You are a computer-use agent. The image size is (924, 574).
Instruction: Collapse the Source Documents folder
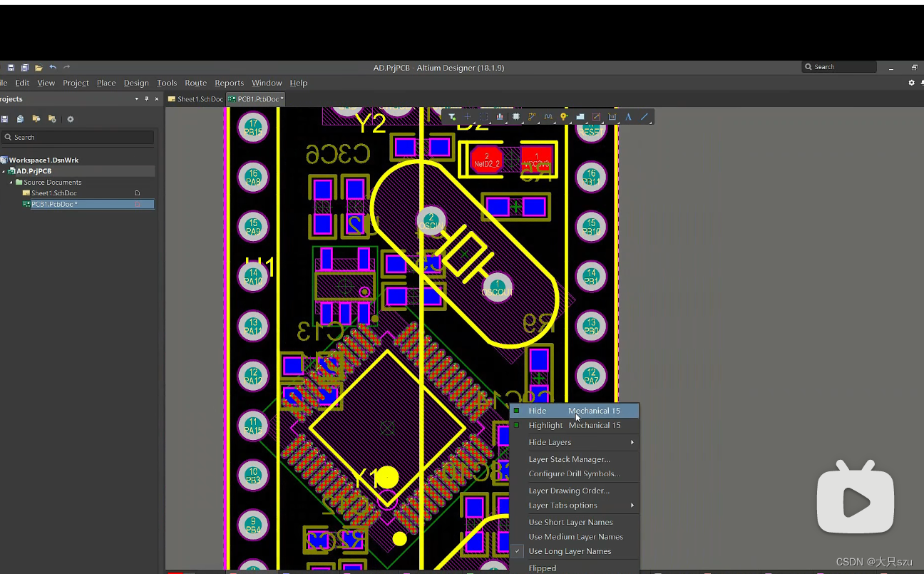(11, 183)
